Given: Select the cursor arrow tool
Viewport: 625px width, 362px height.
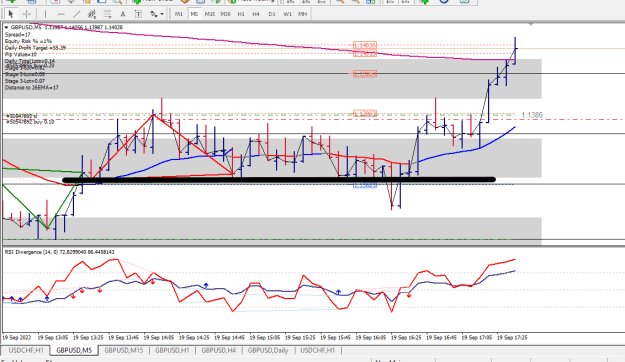Looking at the screenshot, I should coord(11,14).
